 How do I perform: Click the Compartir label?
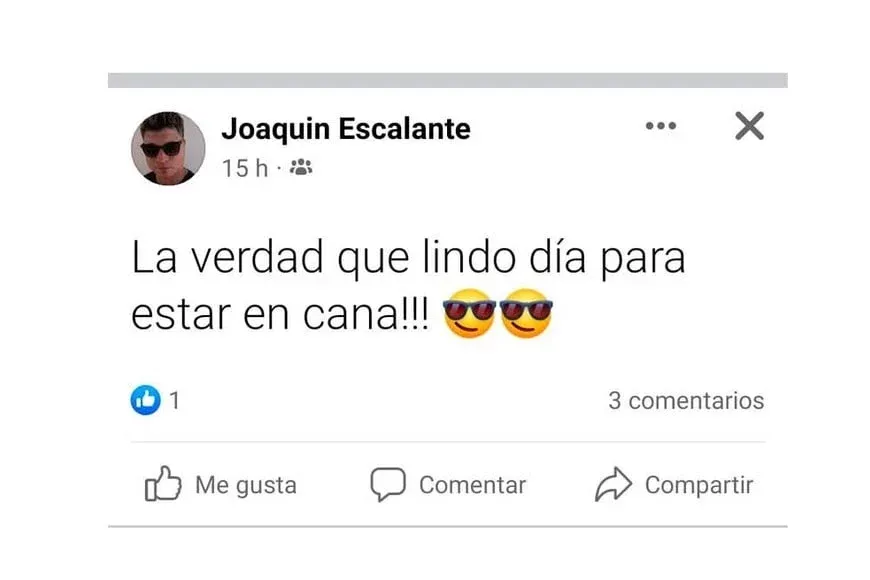tap(699, 486)
